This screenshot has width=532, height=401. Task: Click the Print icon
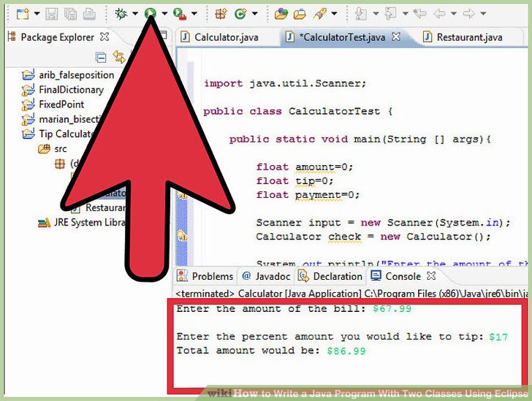click(90, 14)
